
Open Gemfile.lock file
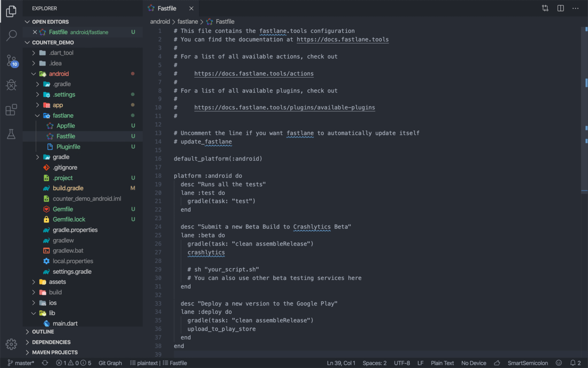[83, 219]
